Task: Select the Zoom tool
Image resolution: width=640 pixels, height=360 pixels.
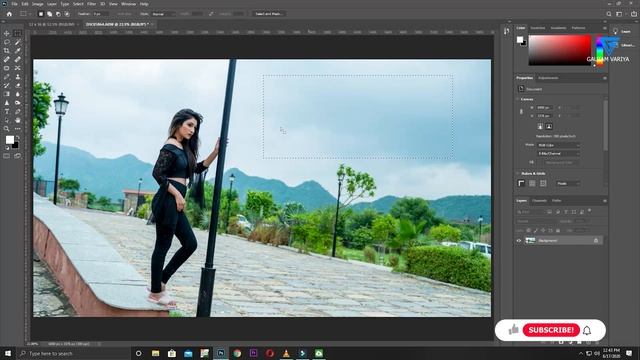Action: 7,129
